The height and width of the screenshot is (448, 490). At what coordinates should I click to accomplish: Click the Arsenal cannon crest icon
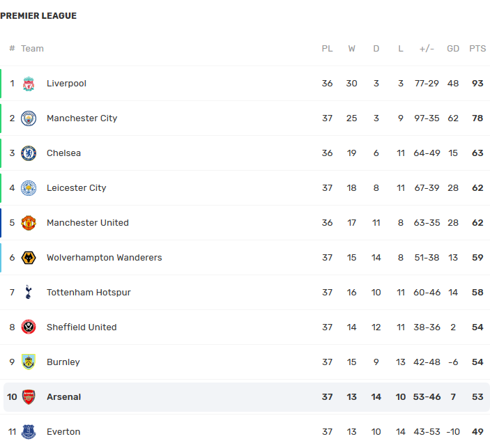tap(29, 397)
